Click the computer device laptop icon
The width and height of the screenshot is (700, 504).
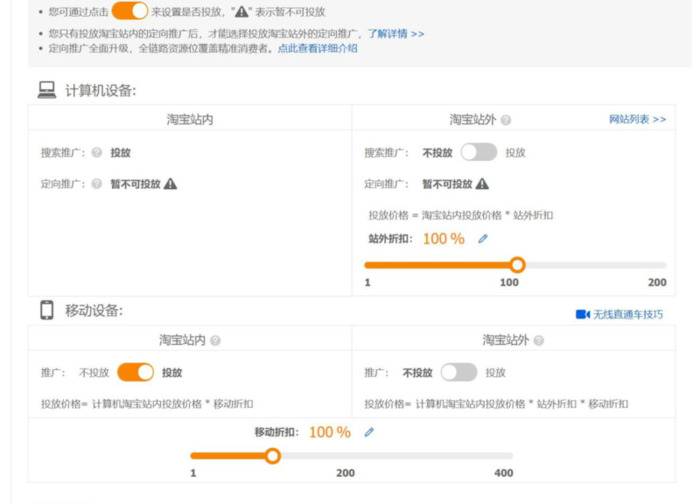tap(47, 90)
